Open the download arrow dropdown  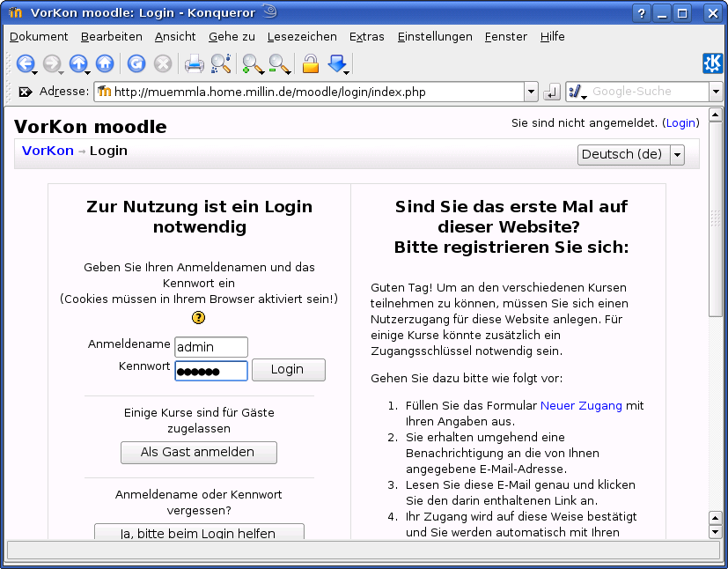click(x=346, y=72)
